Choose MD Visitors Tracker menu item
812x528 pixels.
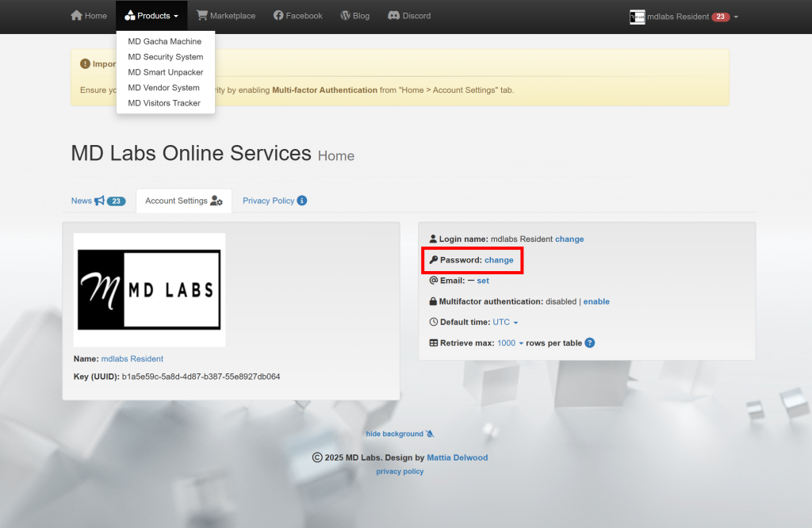pos(164,103)
